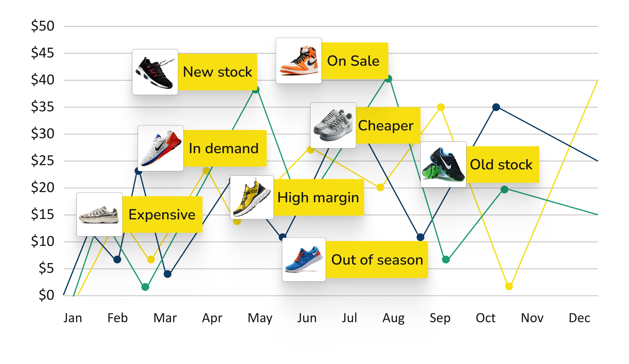Click the yellow High margin shoe thumbnail
The width and height of the screenshot is (629, 364).
click(x=252, y=197)
